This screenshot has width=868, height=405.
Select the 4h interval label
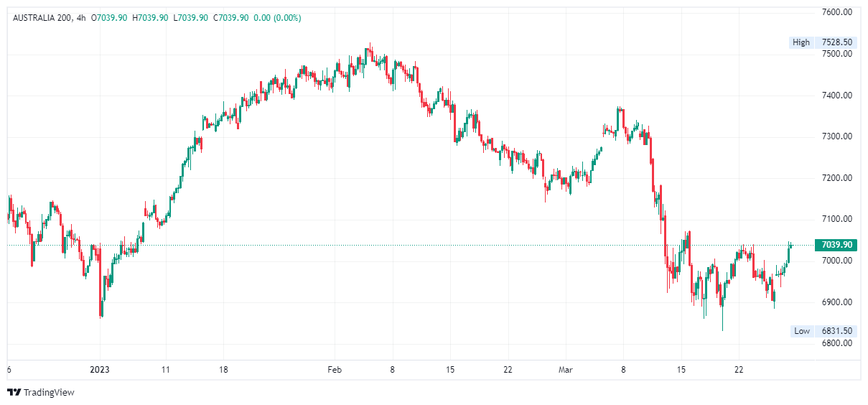click(x=81, y=18)
